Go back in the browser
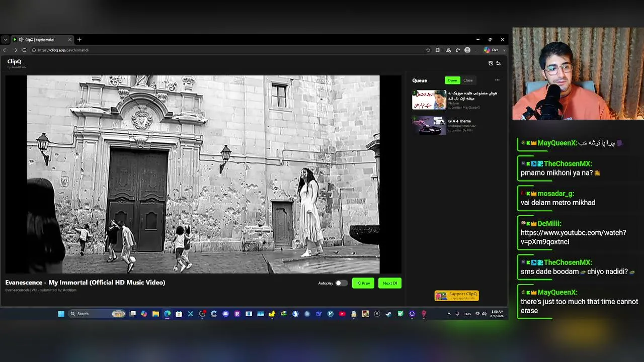 [5, 50]
